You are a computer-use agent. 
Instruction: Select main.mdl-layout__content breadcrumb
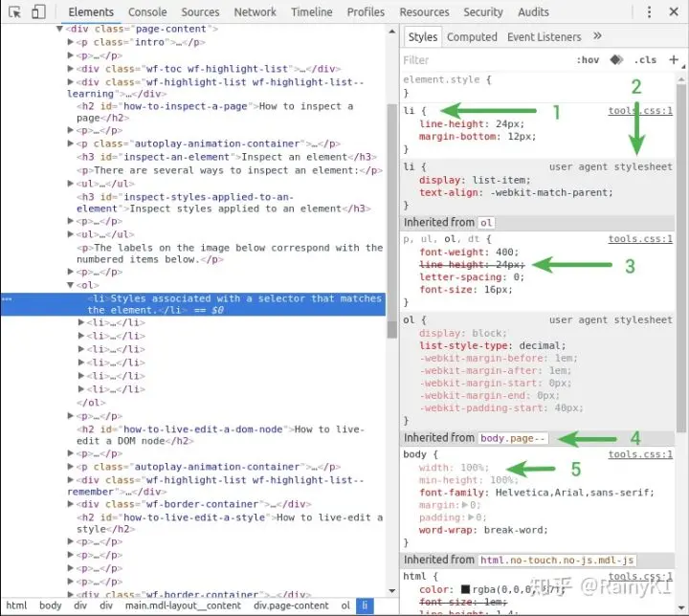[x=183, y=605]
